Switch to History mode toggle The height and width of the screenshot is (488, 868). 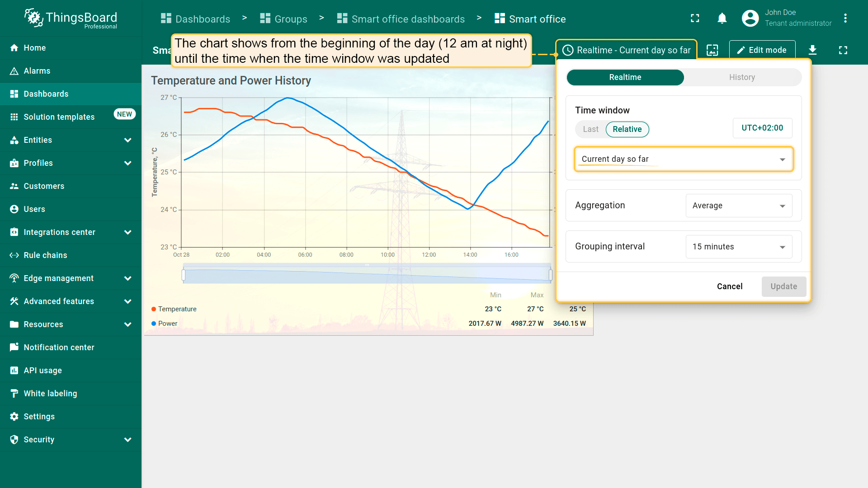tap(741, 77)
